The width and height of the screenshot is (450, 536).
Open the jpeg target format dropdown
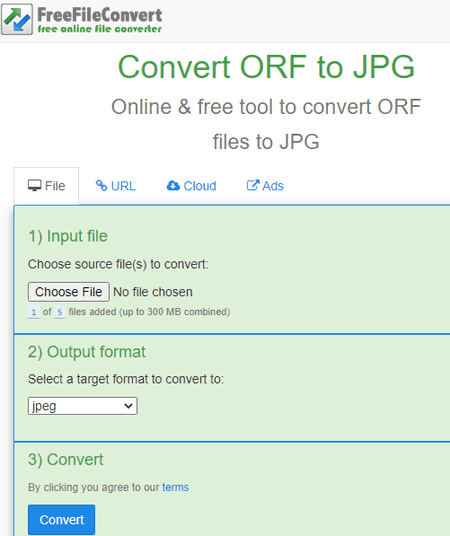82,406
